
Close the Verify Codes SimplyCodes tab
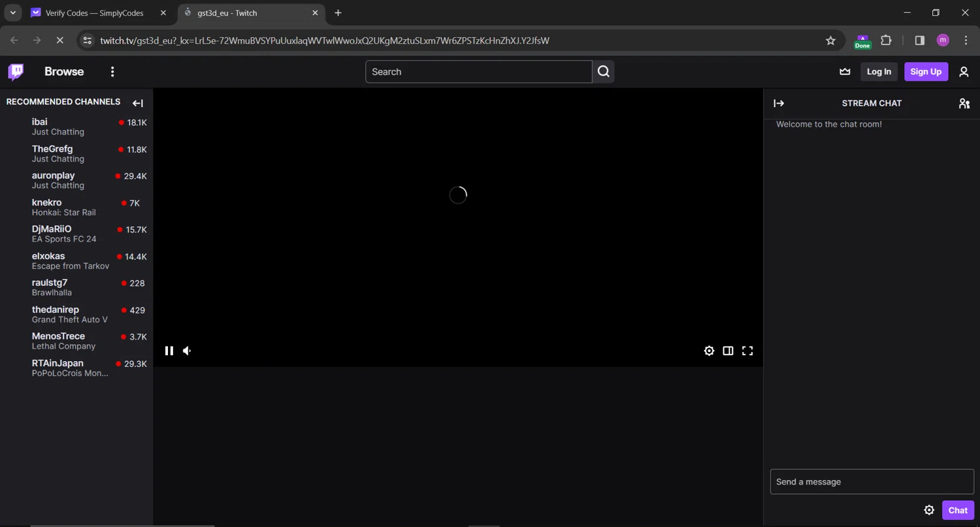click(x=164, y=13)
